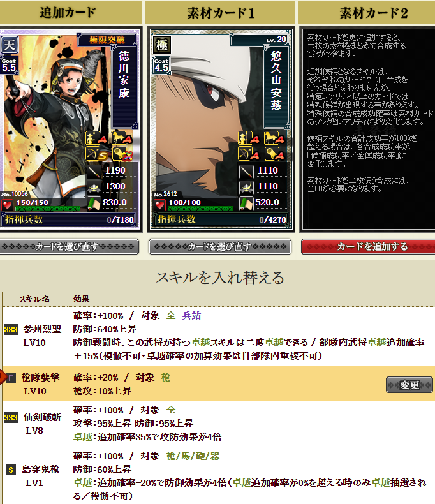Click the 兵站 link in 参州烈聖 skill row
The height and width of the screenshot is (504, 435).
point(191,316)
